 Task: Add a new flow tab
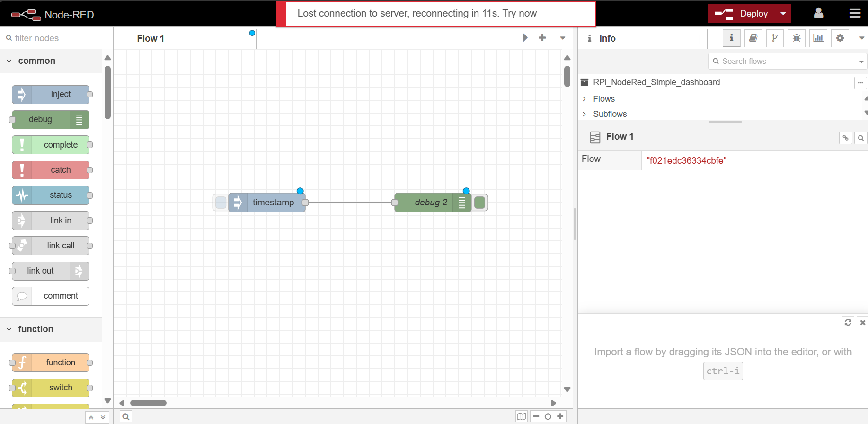tap(542, 38)
